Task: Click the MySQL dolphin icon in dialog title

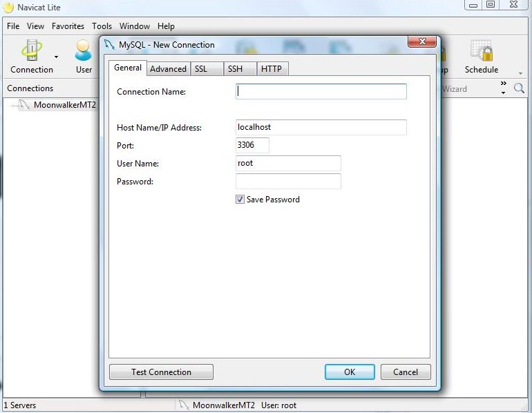Action: pyautogui.click(x=109, y=44)
